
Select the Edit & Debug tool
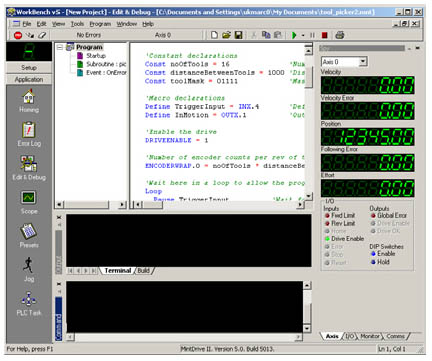pyautogui.click(x=29, y=168)
